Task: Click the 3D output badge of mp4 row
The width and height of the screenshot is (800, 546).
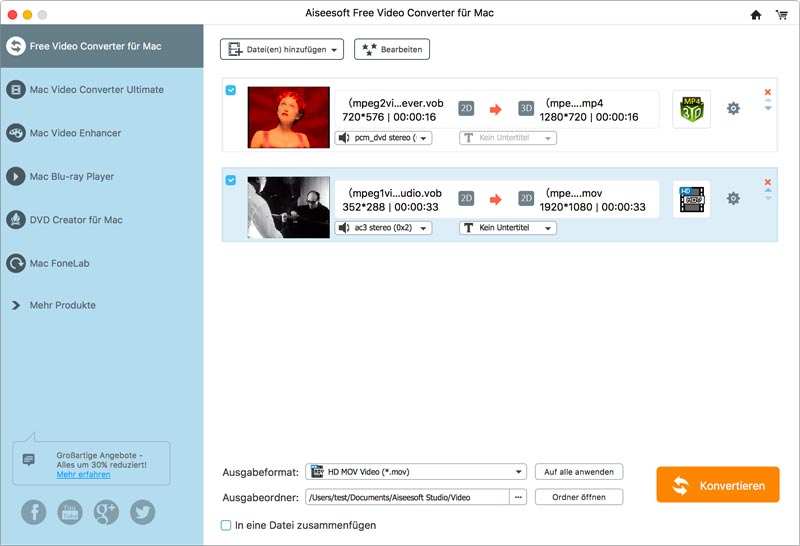Action: 526,108
